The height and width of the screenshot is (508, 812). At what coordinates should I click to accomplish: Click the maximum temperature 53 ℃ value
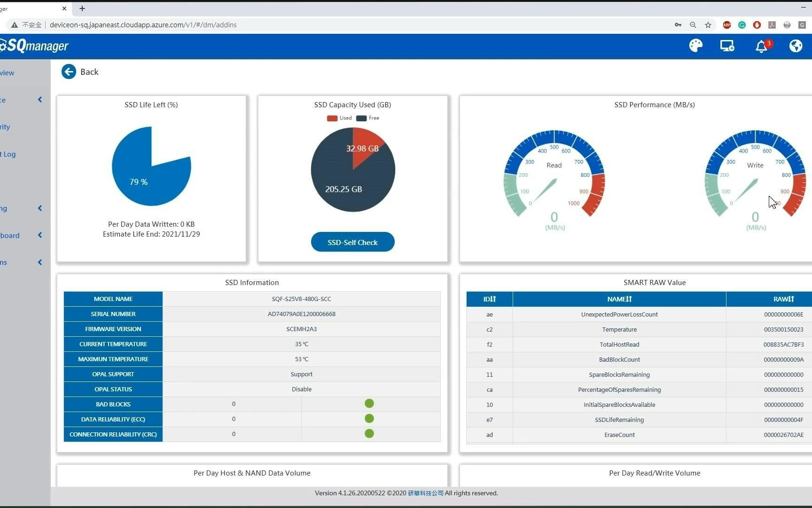[301, 359]
